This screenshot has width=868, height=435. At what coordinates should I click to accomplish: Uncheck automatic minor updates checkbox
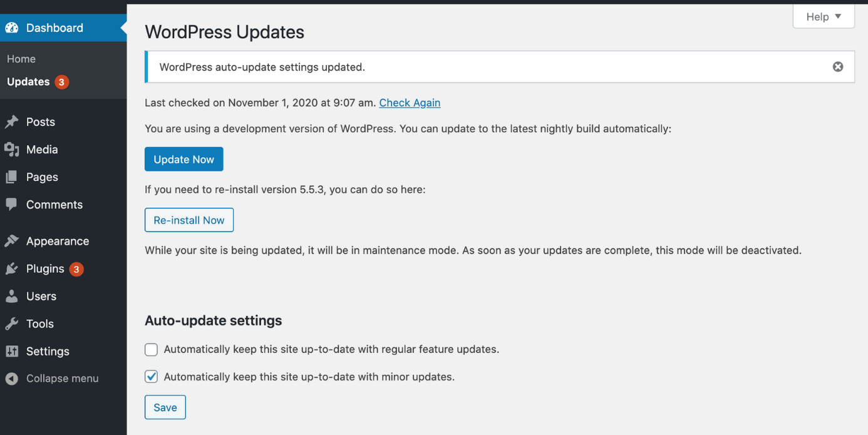pos(151,377)
